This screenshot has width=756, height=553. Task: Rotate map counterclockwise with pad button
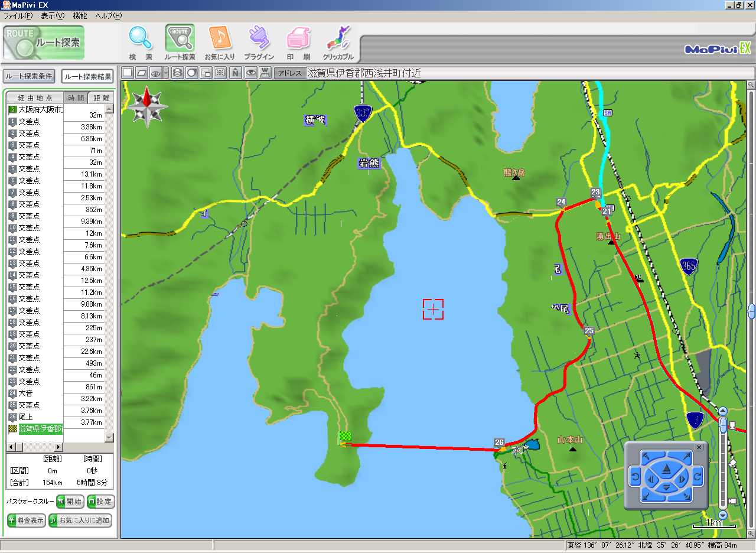(x=636, y=476)
